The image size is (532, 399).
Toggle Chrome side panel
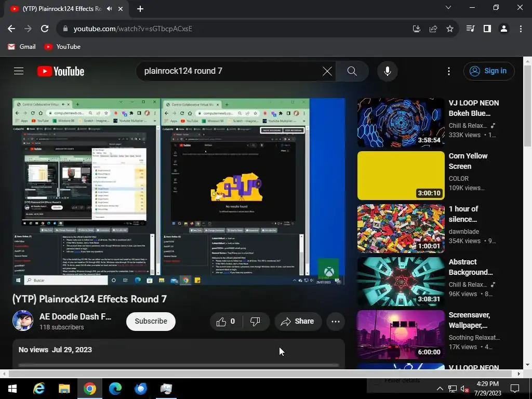coord(487,29)
